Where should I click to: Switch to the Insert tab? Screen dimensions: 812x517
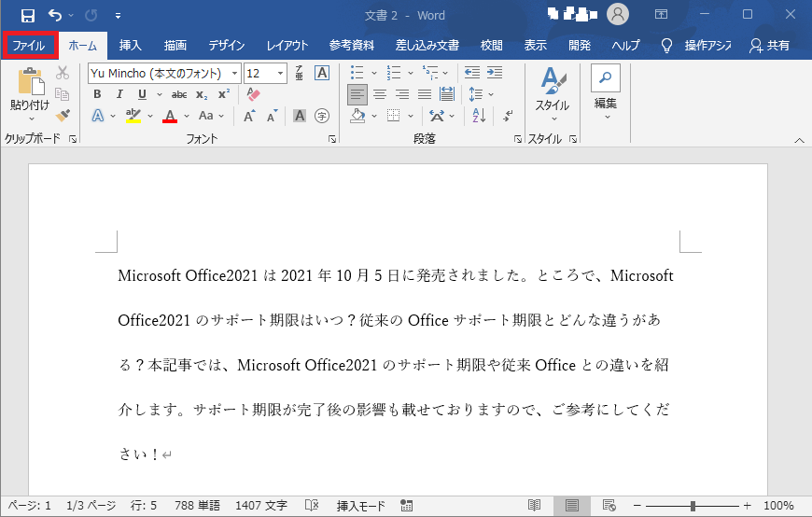pyautogui.click(x=130, y=46)
